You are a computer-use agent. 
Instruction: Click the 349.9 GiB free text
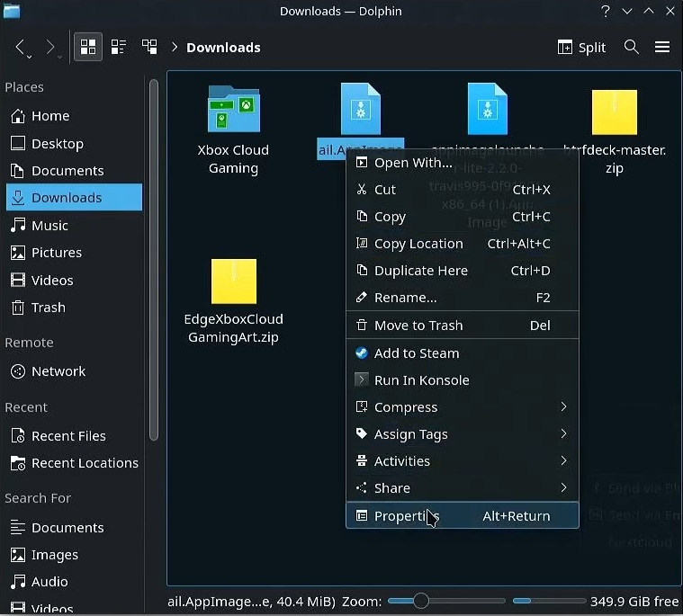(634, 602)
